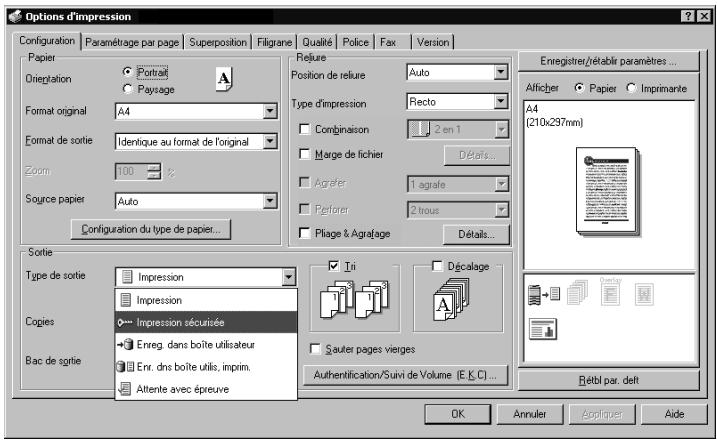Viewport: 717px width, 442px height.
Task: Switch to Superposition tab
Action: [218, 42]
